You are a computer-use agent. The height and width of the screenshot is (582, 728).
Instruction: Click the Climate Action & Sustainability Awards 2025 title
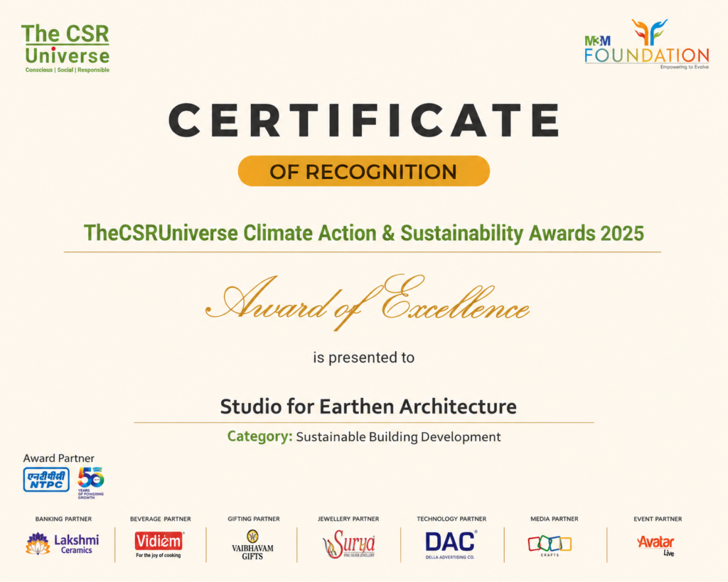364,233
